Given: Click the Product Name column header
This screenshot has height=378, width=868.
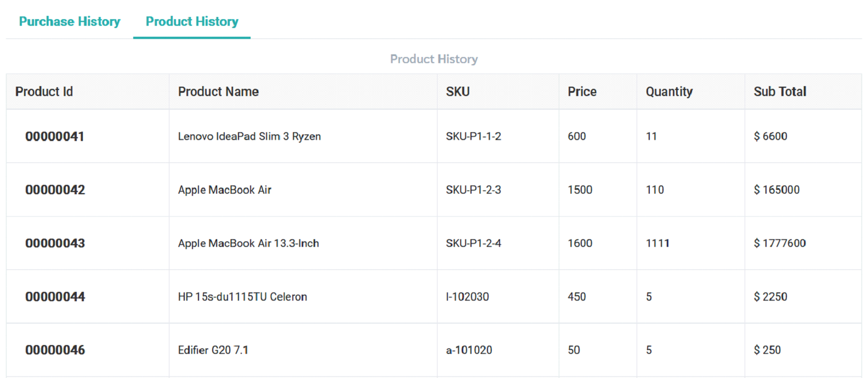Looking at the screenshot, I should (218, 92).
